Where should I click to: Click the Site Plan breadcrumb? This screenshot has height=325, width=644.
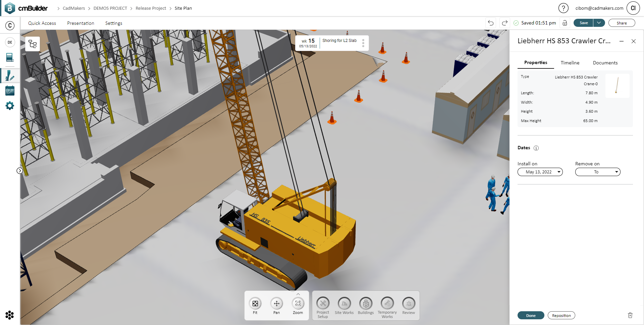point(183,8)
